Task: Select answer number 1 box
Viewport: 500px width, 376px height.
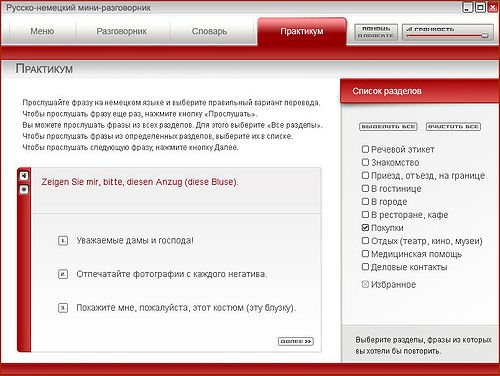Action: coord(63,240)
